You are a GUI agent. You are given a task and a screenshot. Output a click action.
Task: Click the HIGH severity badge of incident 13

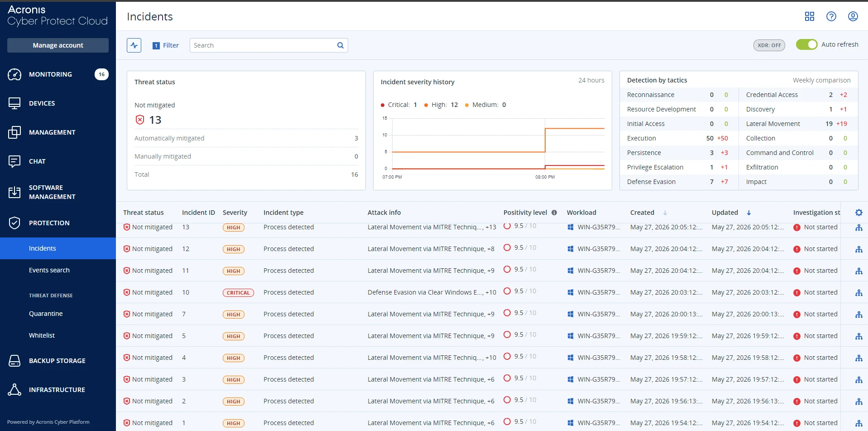point(234,228)
